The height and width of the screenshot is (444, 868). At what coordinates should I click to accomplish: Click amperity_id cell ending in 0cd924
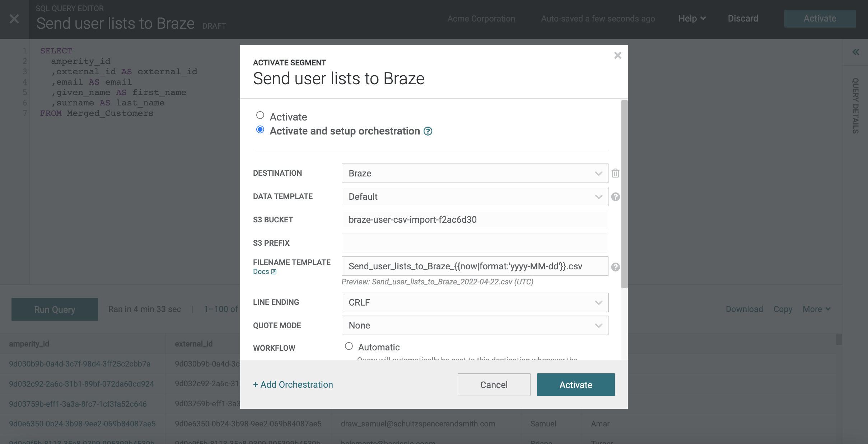point(81,384)
